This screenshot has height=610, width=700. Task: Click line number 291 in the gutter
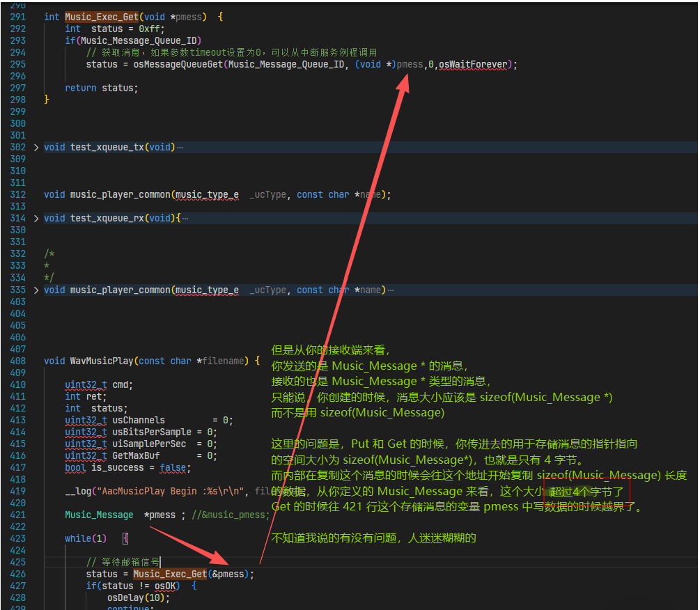click(18, 17)
